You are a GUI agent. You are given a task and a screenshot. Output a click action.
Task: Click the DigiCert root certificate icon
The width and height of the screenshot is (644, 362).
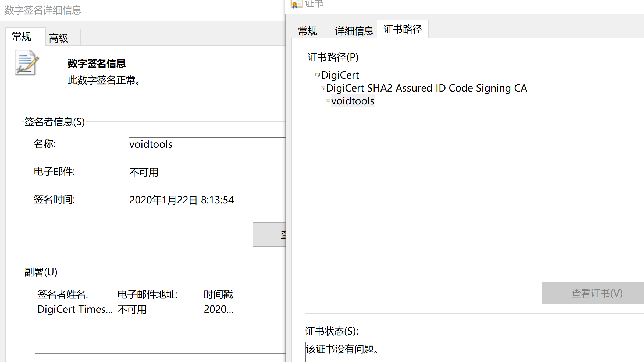pos(318,75)
